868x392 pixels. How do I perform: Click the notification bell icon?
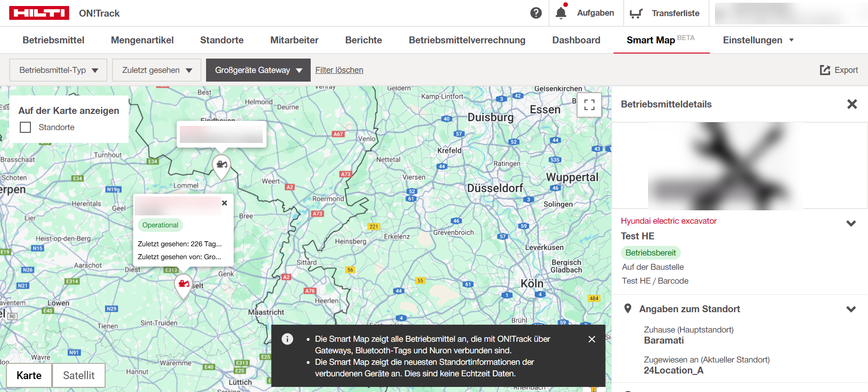pyautogui.click(x=561, y=13)
